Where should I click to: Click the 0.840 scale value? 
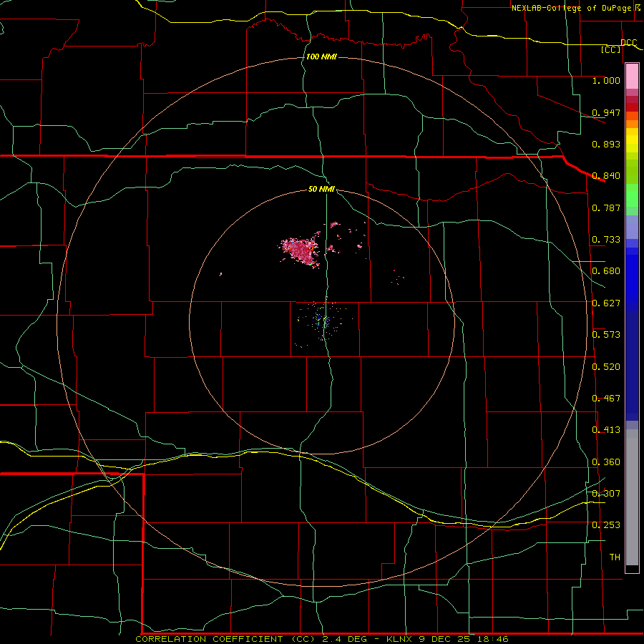(606, 176)
